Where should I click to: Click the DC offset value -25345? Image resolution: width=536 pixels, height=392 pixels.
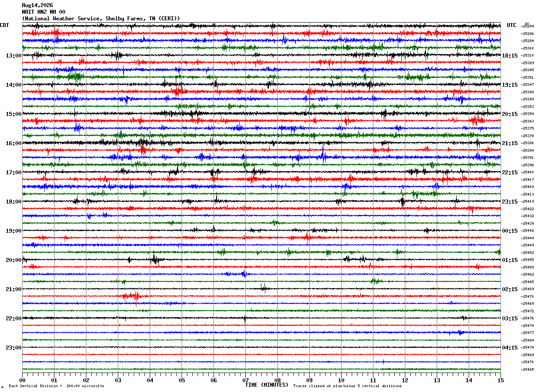(527, 70)
